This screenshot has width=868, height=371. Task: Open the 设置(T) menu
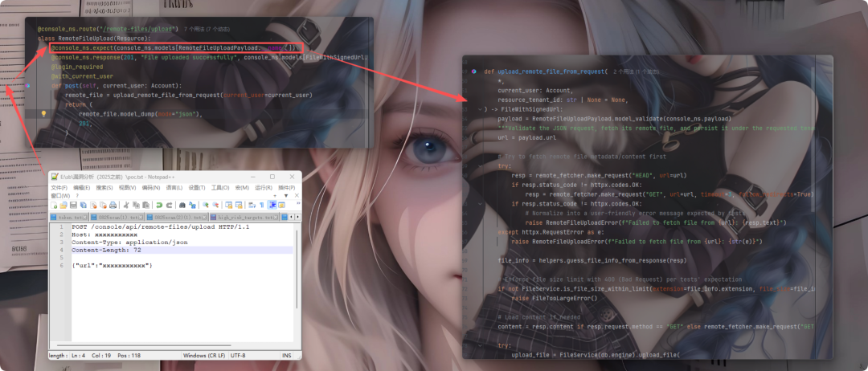pos(197,187)
